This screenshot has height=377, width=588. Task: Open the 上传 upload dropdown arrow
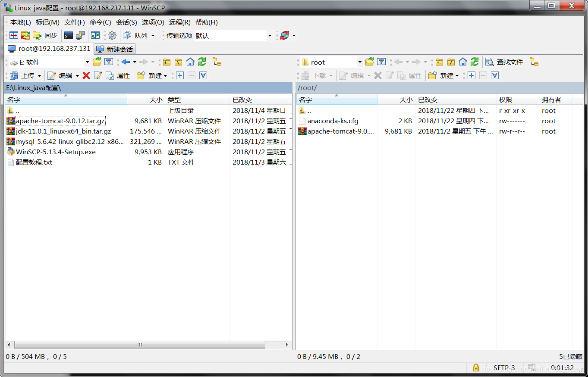click(x=39, y=75)
